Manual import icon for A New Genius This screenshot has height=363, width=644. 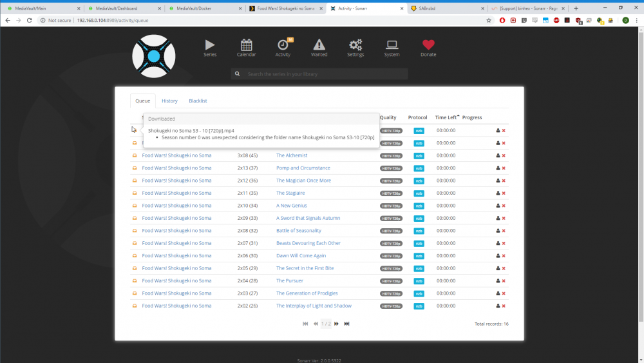tap(498, 206)
